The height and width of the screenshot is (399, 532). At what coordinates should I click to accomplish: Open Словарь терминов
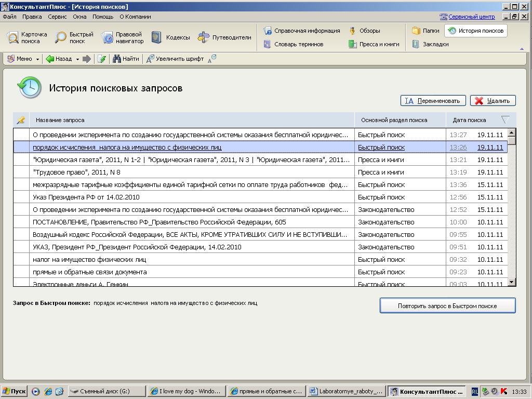click(294, 45)
